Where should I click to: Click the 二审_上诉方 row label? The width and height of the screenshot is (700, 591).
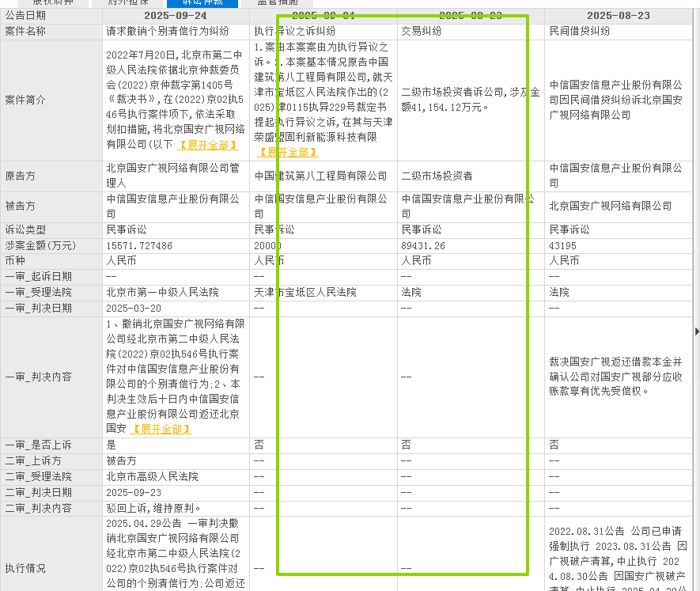pyautogui.click(x=33, y=461)
